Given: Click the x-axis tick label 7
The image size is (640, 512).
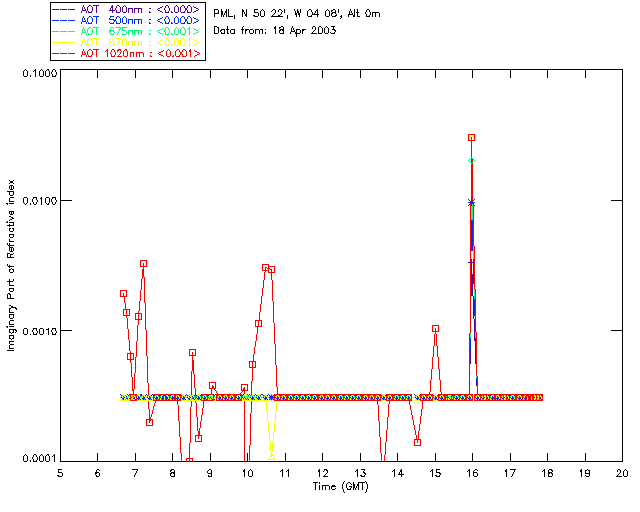Looking at the screenshot, I should click(135, 473).
